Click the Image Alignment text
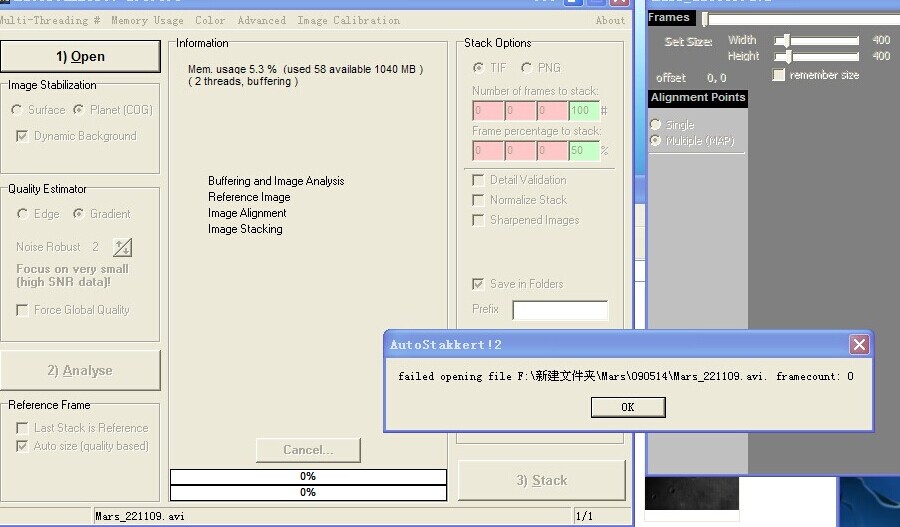Viewport: 900px width, 527px height. pyautogui.click(x=247, y=213)
